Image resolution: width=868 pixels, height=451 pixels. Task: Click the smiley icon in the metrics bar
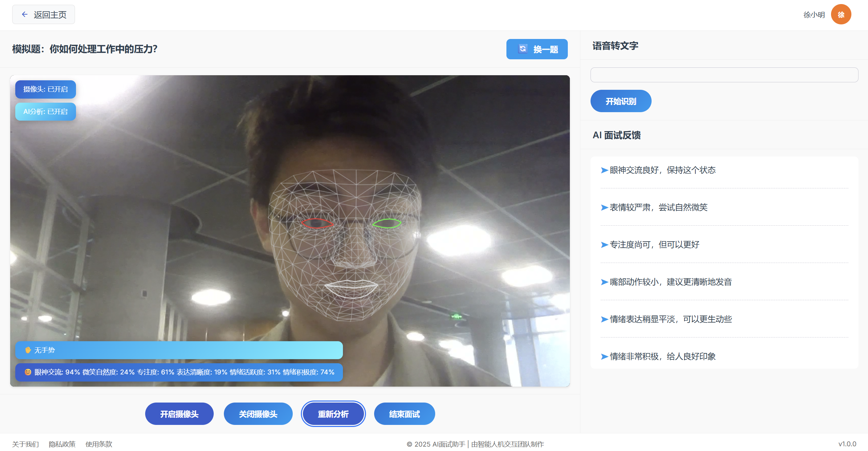(28, 372)
